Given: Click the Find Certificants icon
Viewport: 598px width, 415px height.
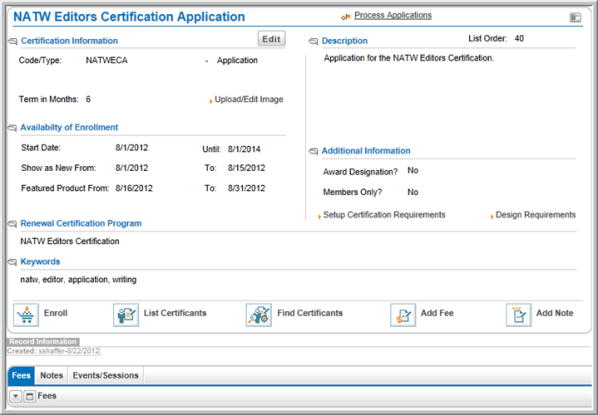Looking at the screenshot, I should [x=259, y=315].
